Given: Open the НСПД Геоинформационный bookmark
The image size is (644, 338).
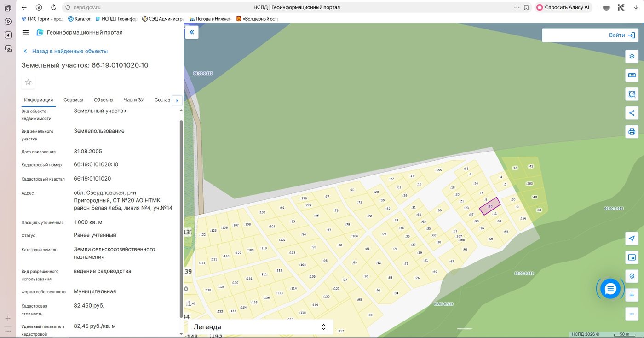Looking at the screenshot, I should click(116, 19).
